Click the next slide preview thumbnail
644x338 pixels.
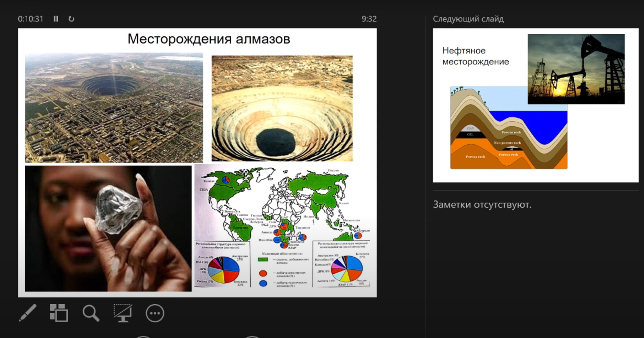[536, 105]
